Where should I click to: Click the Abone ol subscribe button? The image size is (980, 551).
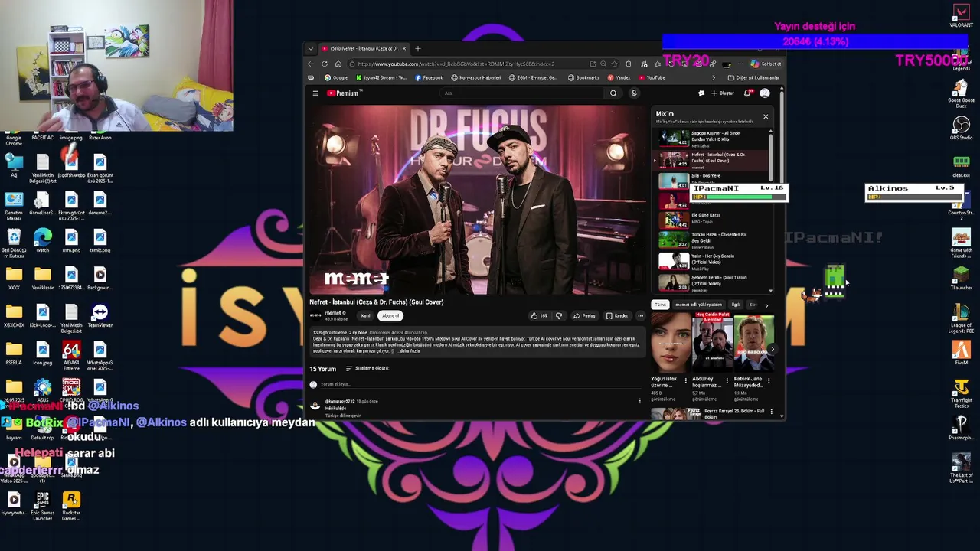[390, 315]
